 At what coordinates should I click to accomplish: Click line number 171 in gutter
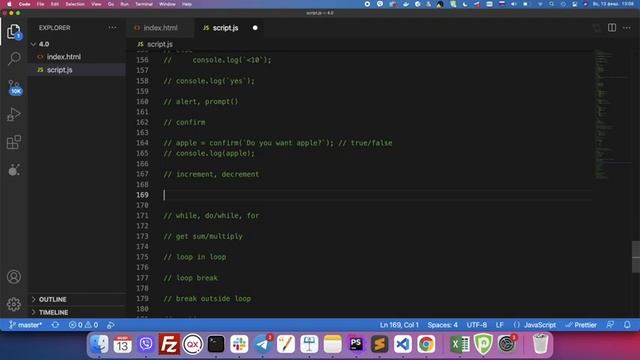click(x=142, y=216)
